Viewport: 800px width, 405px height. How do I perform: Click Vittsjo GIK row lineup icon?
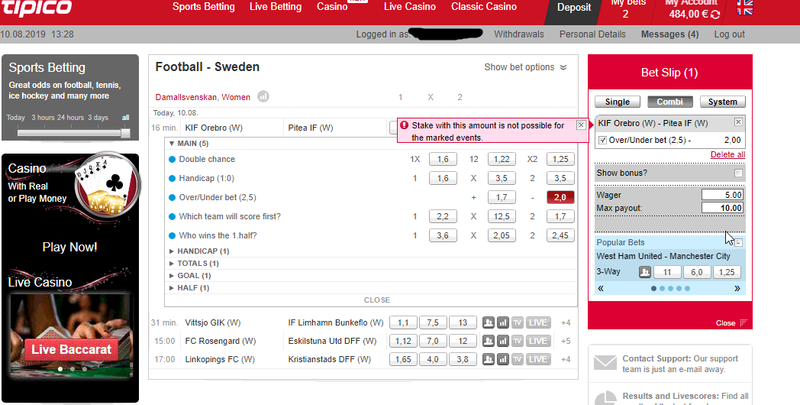click(x=488, y=323)
